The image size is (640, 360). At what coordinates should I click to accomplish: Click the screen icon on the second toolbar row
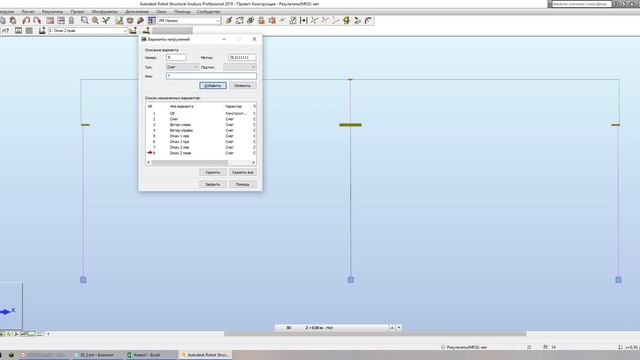click(18, 31)
